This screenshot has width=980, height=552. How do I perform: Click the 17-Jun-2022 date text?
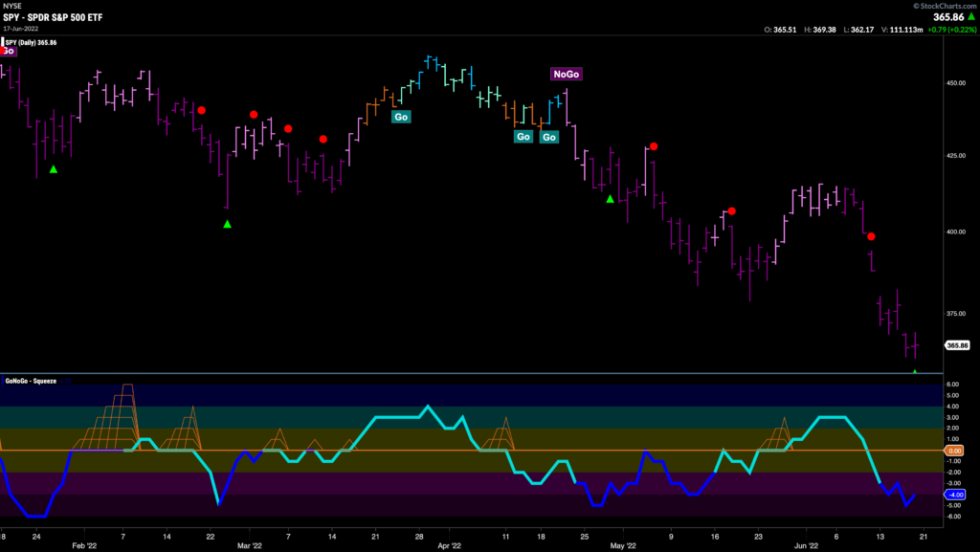pos(21,29)
